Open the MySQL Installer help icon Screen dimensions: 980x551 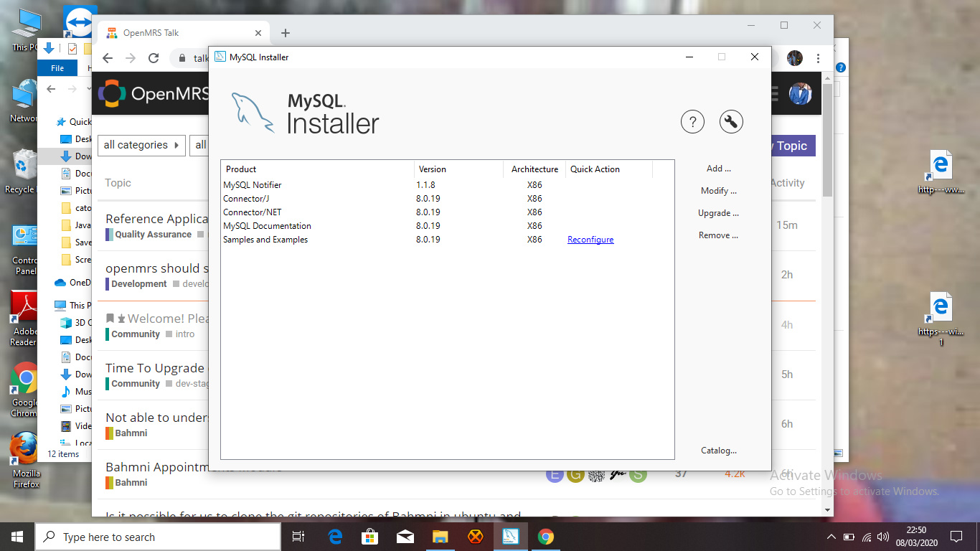pos(692,122)
